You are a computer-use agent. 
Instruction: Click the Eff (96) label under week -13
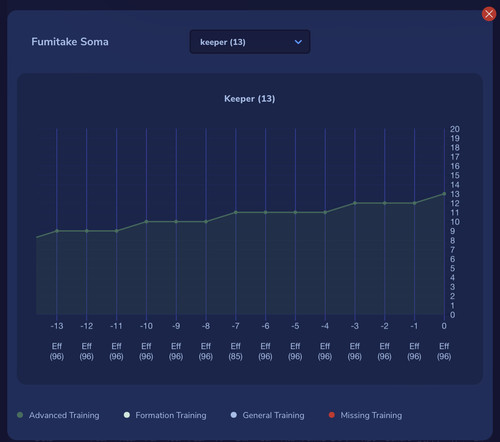pyautogui.click(x=57, y=351)
